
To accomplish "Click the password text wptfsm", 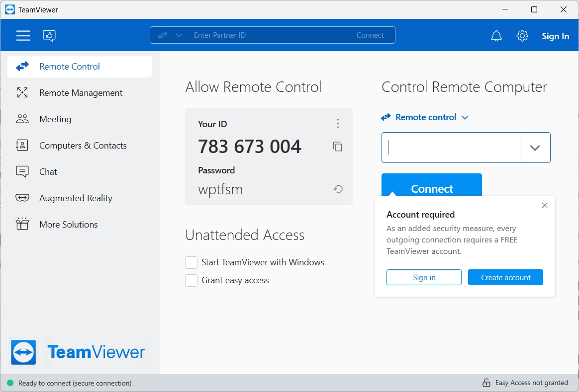I will [220, 190].
